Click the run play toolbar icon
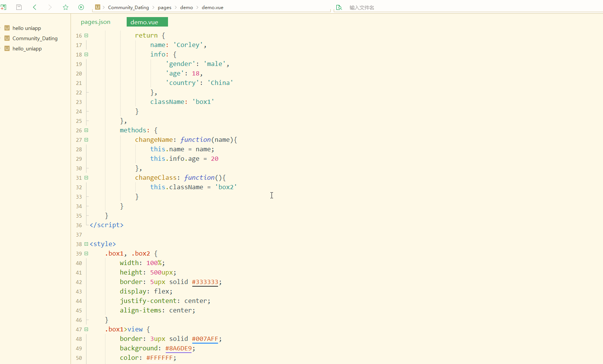This screenshot has height=364, width=603. point(81,7)
